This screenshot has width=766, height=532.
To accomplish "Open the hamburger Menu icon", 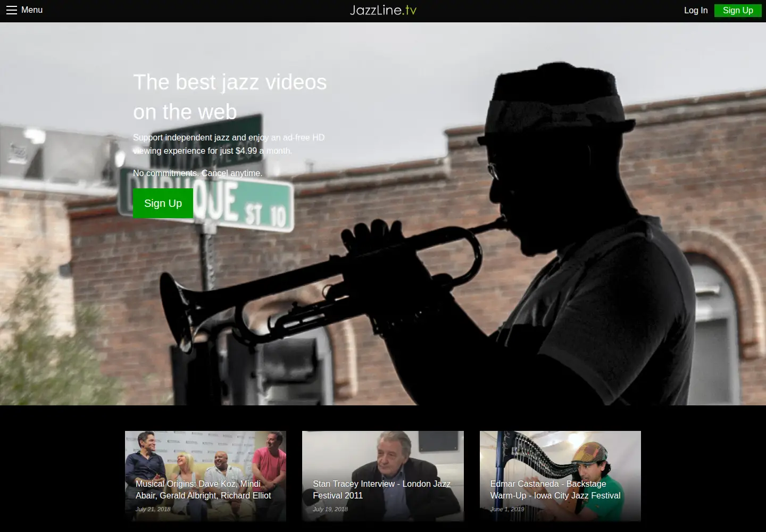I will click(12, 10).
